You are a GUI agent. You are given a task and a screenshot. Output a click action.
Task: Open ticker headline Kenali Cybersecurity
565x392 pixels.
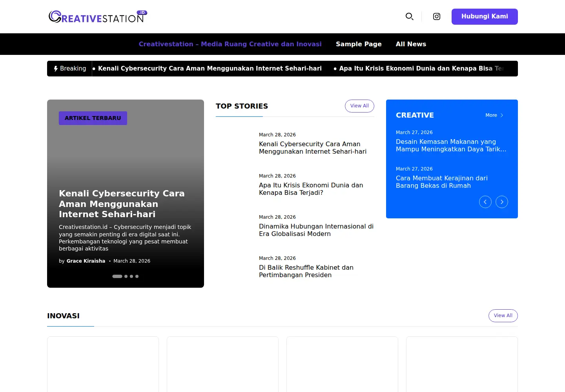tap(210, 69)
